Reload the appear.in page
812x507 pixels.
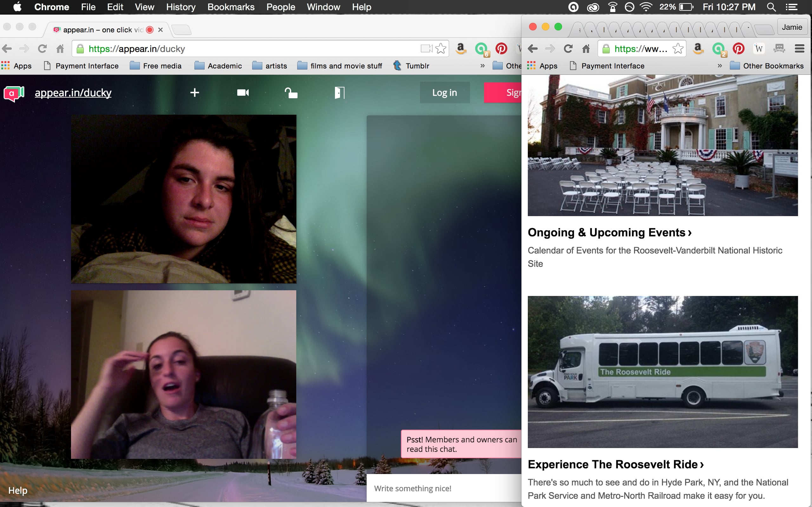click(42, 49)
